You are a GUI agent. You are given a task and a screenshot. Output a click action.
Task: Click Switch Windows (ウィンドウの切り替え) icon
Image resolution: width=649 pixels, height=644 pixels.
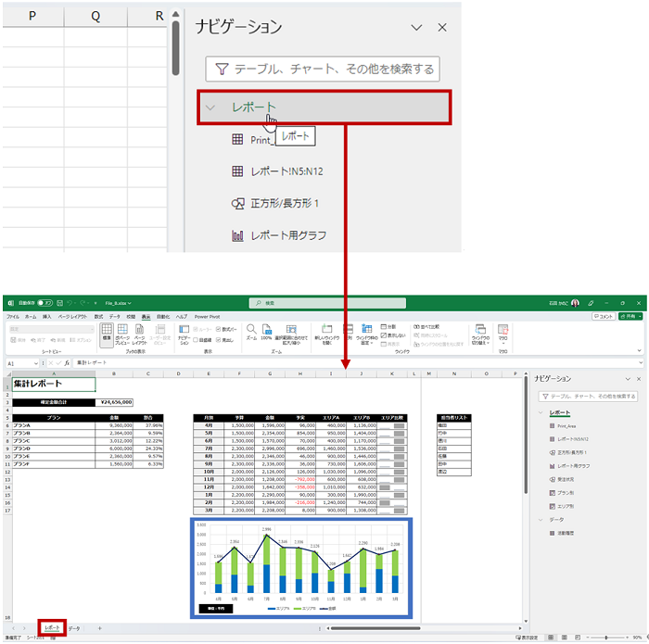pyautogui.click(x=479, y=332)
